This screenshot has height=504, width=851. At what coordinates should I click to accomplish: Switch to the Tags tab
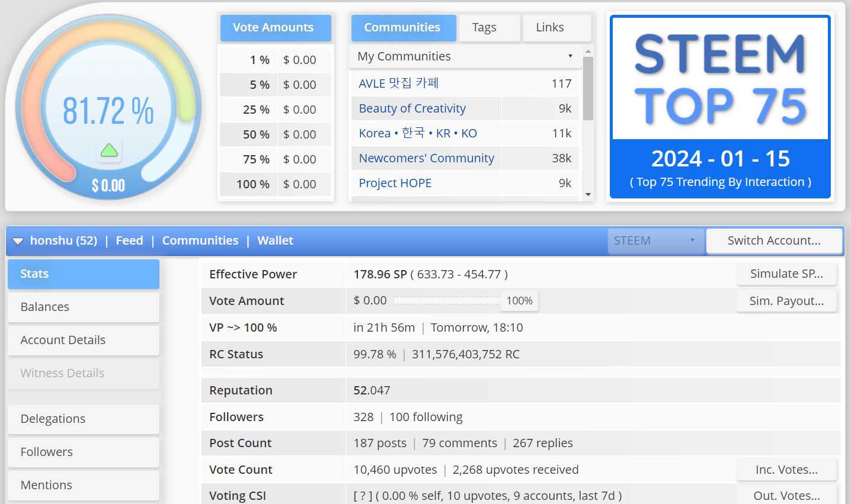pyautogui.click(x=490, y=28)
